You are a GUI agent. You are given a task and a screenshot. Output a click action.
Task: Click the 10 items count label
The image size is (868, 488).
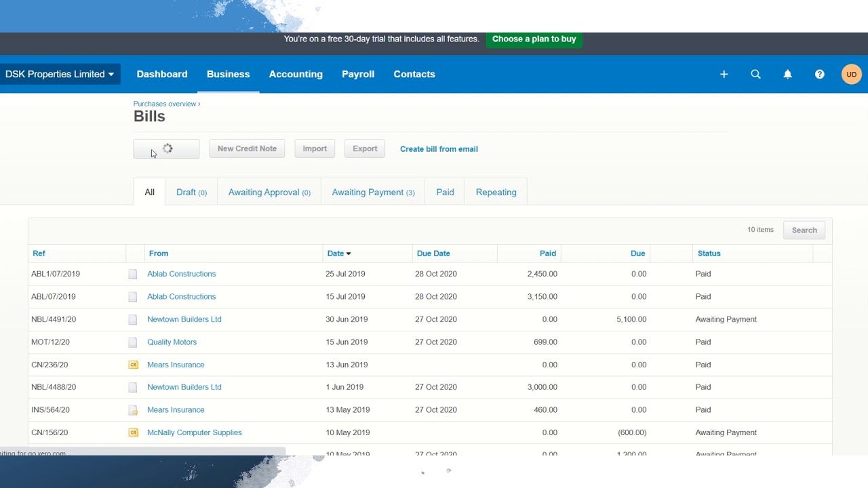pyautogui.click(x=760, y=230)
